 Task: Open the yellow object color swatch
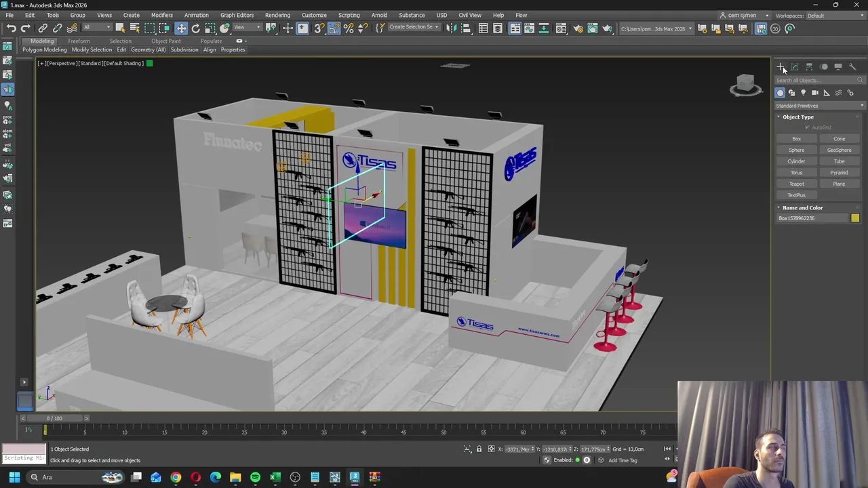pyautogui.click(x=855, y=218)
